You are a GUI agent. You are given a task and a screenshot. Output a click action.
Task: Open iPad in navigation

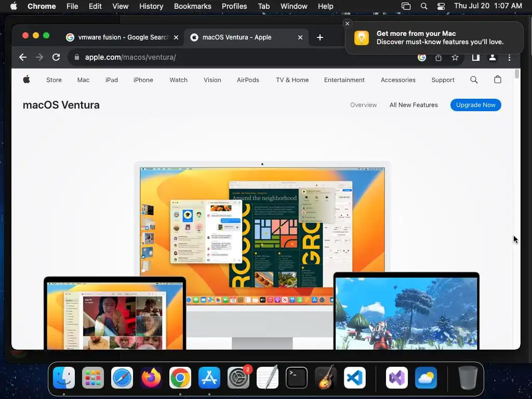coord(112,80)
